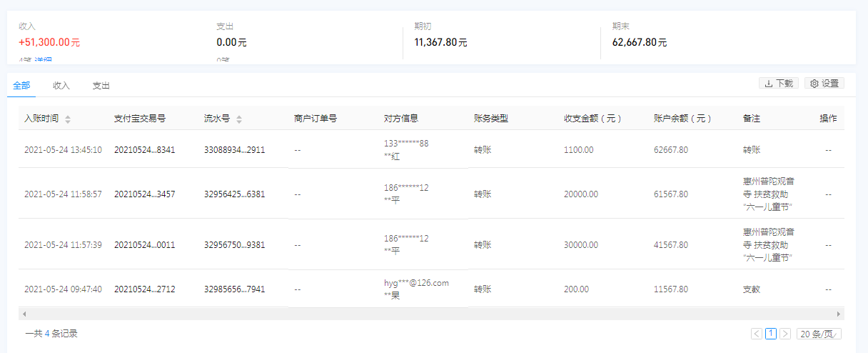Click the horizontal scrollbar track under table
The width and height of the screenshot is (868, 353).
tap(428, 314)
